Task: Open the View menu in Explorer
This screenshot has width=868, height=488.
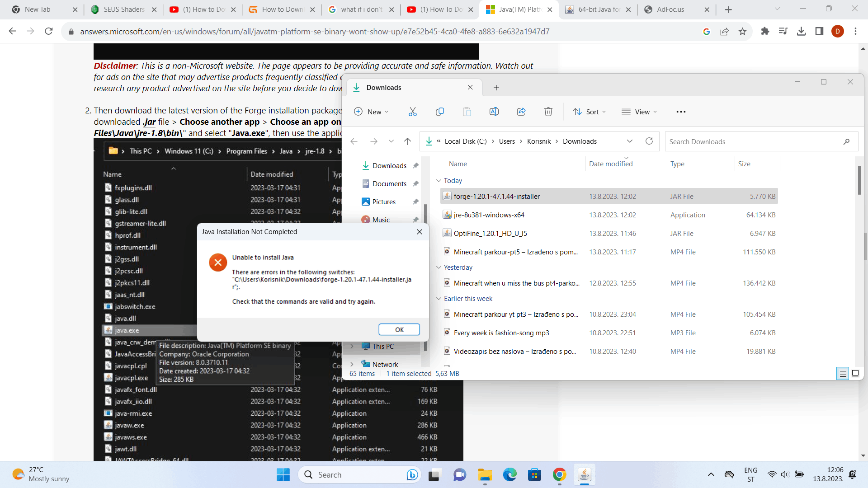Action: [x=639, y=112]
